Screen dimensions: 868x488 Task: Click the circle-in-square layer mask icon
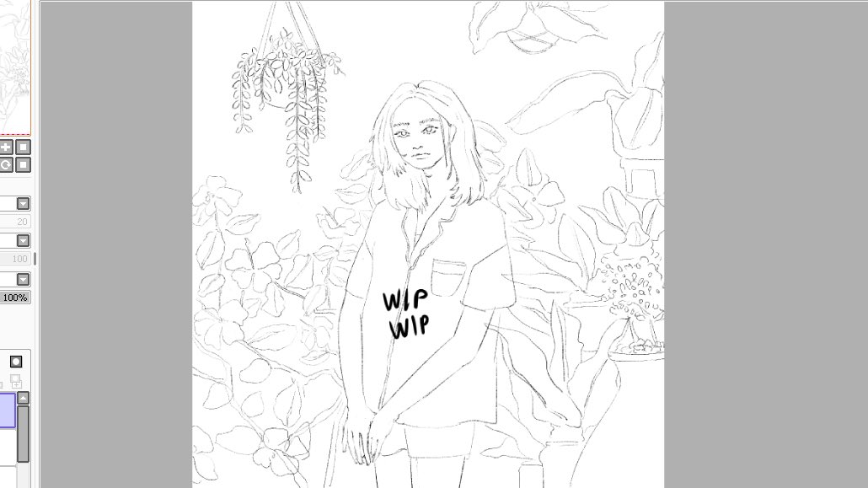click(16, 362)
